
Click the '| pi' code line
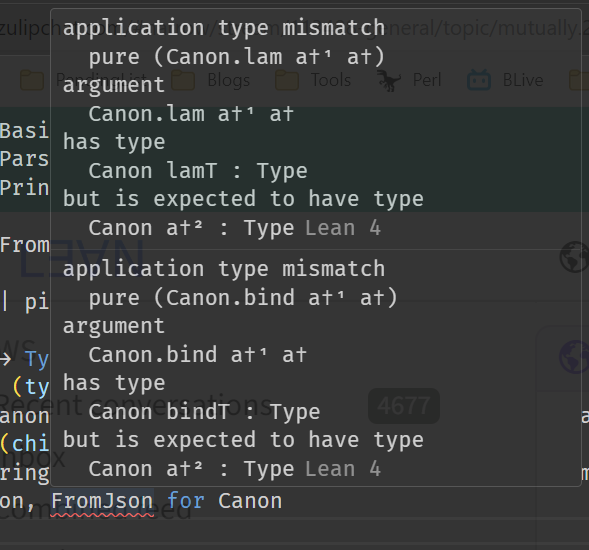tap(25, 302)
